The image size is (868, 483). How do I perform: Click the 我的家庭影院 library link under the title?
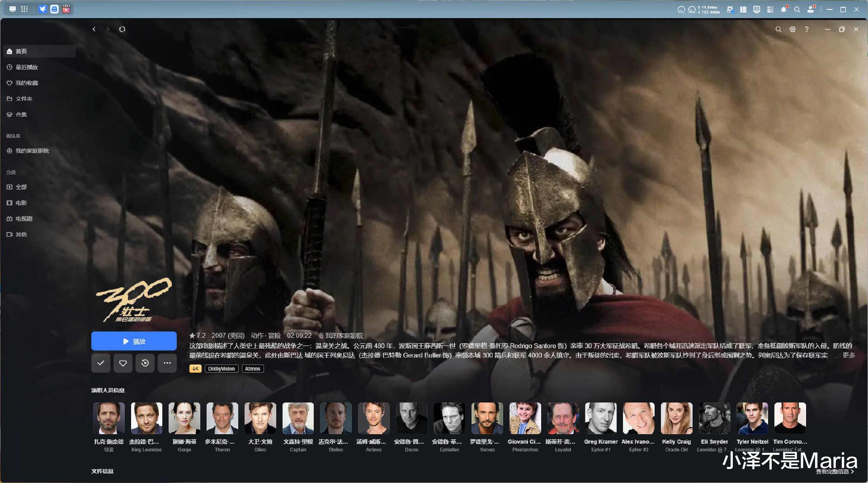(x=341, y=336)
